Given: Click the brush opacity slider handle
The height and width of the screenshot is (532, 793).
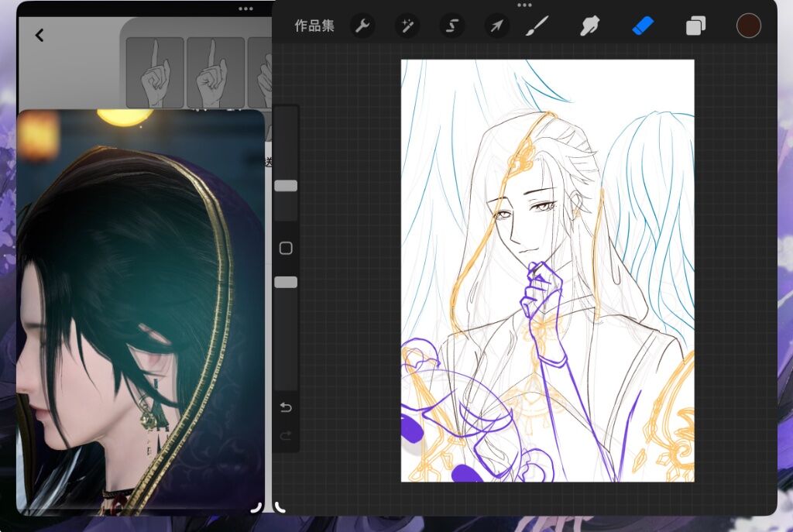Looking at the screenshot, I should pyautogui.click(x=286, y=283).
